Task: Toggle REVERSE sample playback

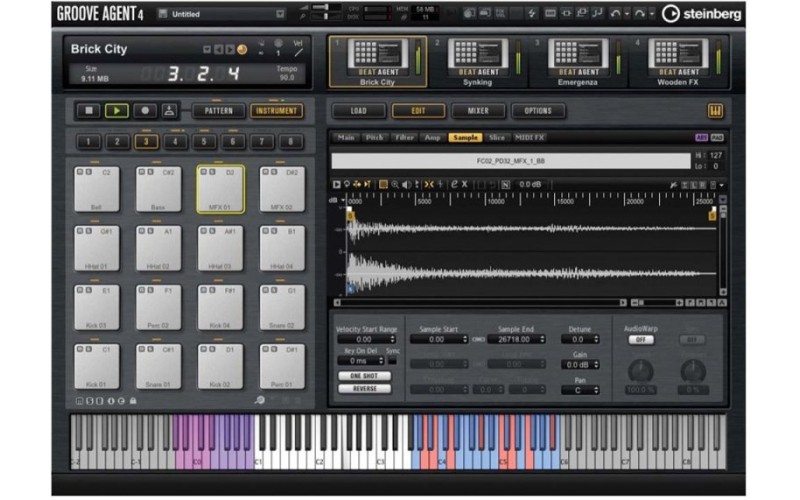Action: (364, 388)
